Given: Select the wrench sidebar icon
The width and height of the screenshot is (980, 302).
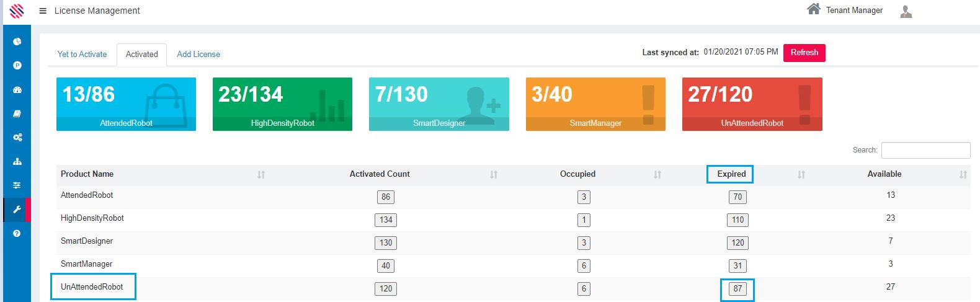Looking at the screenshot, I should click(17, 210).
